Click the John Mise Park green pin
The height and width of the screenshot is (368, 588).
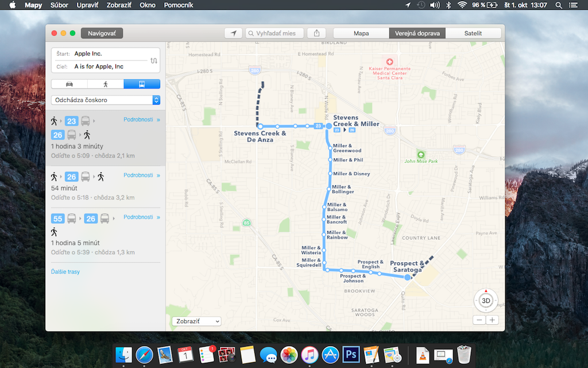click(x=421, y=154)
